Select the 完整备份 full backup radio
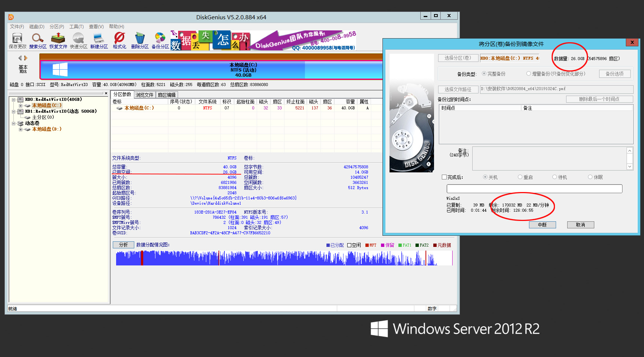Screen dimensions: 644x357 pos(484,74)
